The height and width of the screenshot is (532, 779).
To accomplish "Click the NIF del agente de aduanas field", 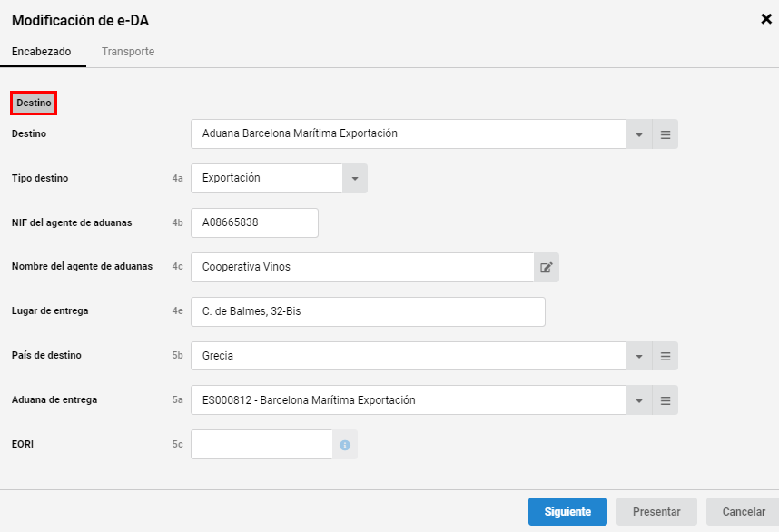I will point(254,222).
